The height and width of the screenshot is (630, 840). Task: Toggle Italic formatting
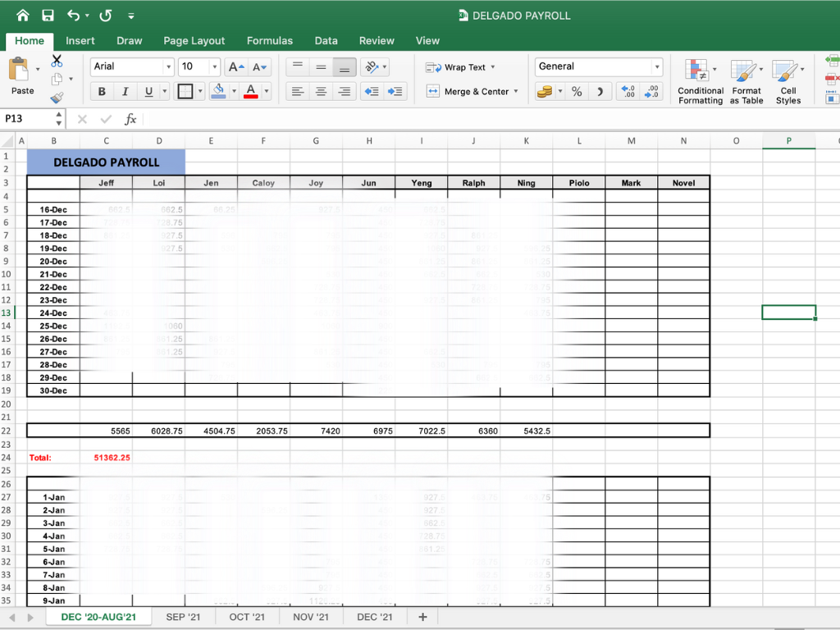[x=126, y=92]
